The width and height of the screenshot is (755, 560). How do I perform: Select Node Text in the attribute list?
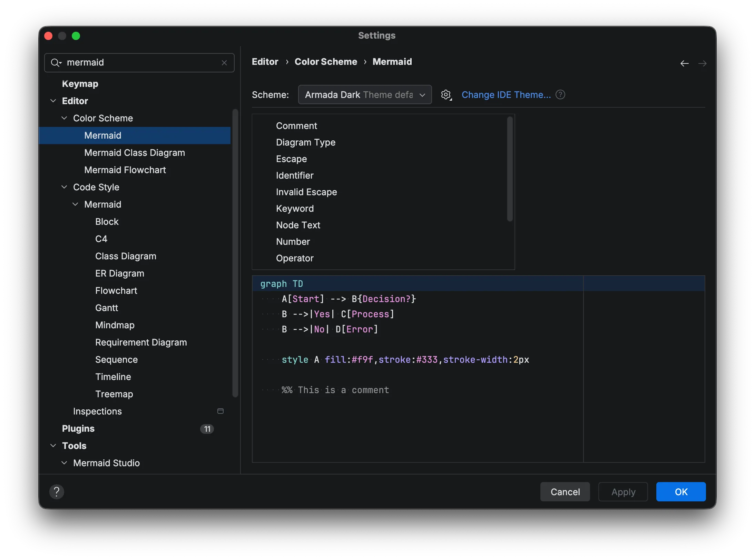point(298,225)
